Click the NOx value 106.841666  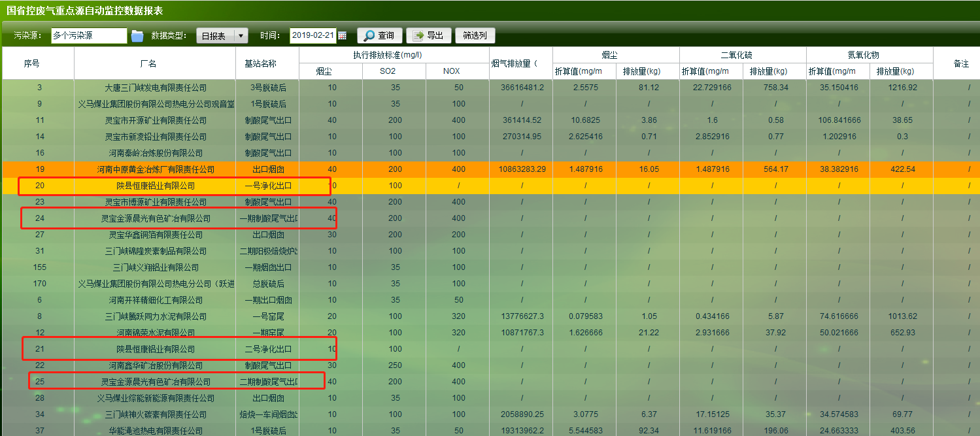pos(838,120)
